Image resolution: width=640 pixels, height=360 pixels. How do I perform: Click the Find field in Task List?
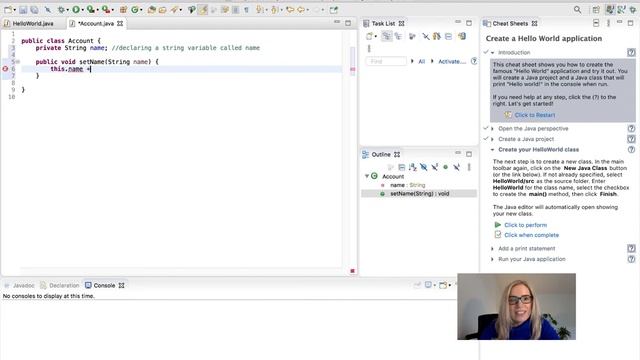pos(386,62)
